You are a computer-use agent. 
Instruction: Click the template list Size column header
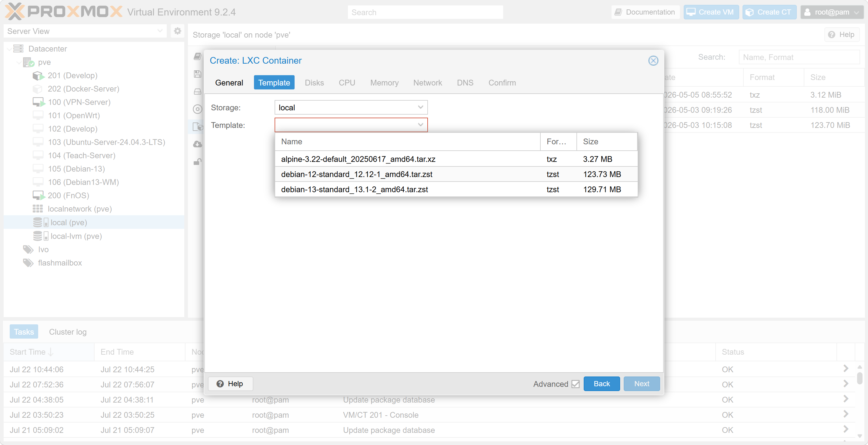(606, 142)
